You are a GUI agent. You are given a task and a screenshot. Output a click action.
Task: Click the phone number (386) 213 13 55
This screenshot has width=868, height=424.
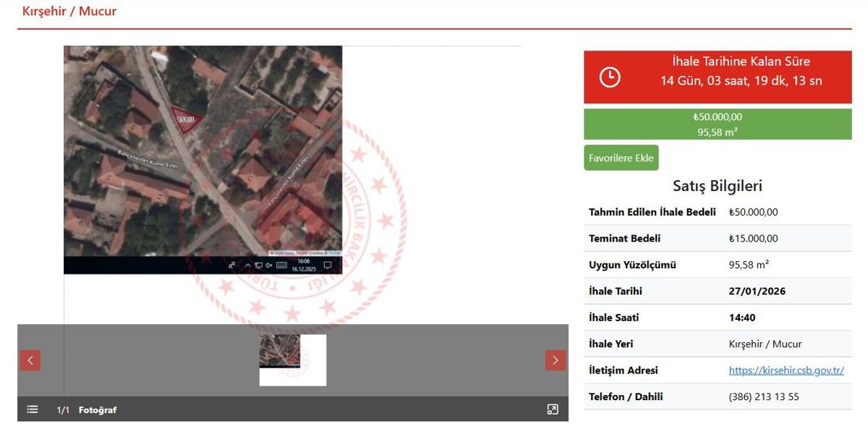[x=764, y=397]
